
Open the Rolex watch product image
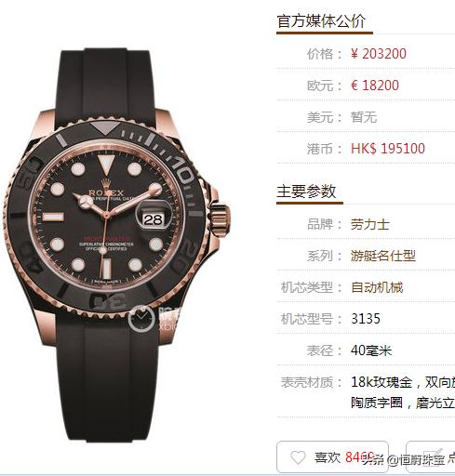[116, 245]
